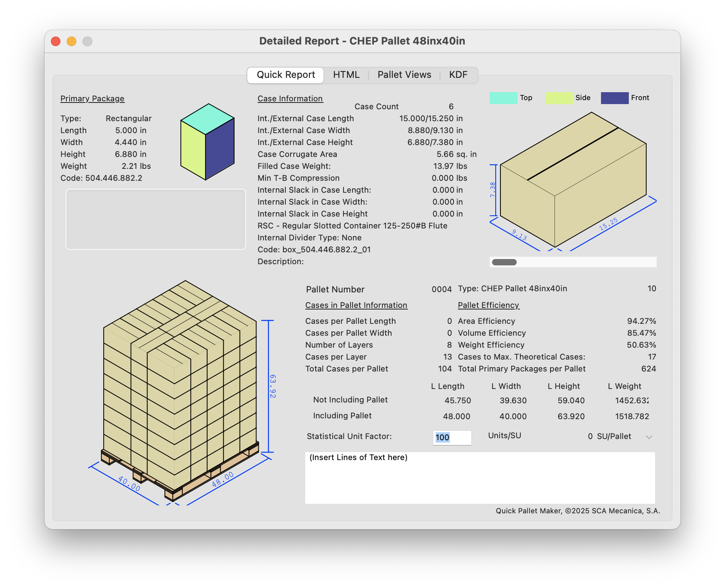Click the Cases in Pallet Information heading
This screenshot has width=725, height=588.
coord(356,305)
